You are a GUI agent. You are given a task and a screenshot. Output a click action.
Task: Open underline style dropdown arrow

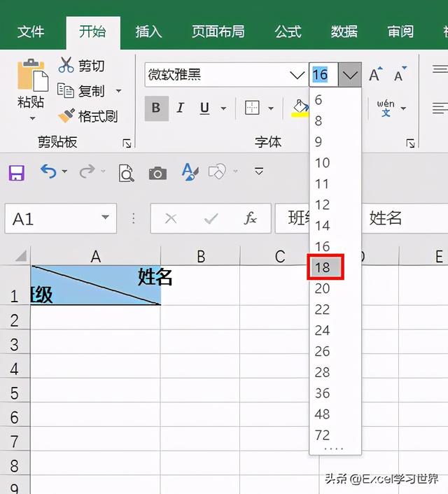click(223, 108)
